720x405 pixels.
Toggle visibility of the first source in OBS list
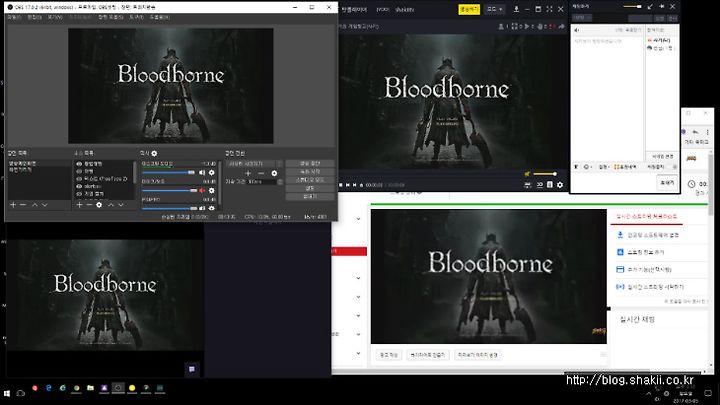79,164
